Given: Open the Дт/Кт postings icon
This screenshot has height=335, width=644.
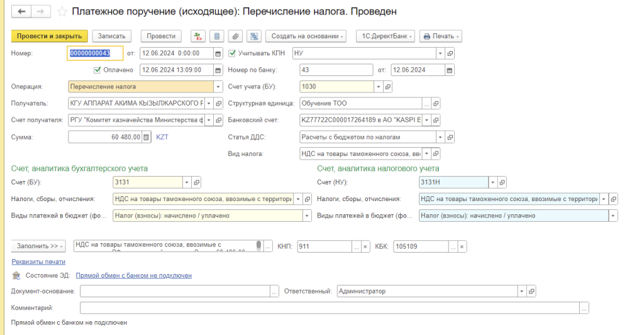Looking at the screenshot, I should [198, 36].
